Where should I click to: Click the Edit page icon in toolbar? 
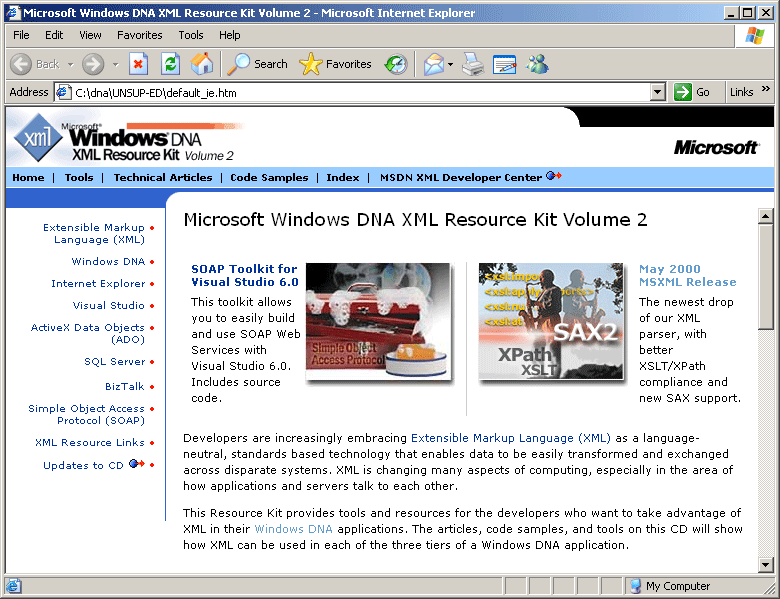click(x=504, y=65)
